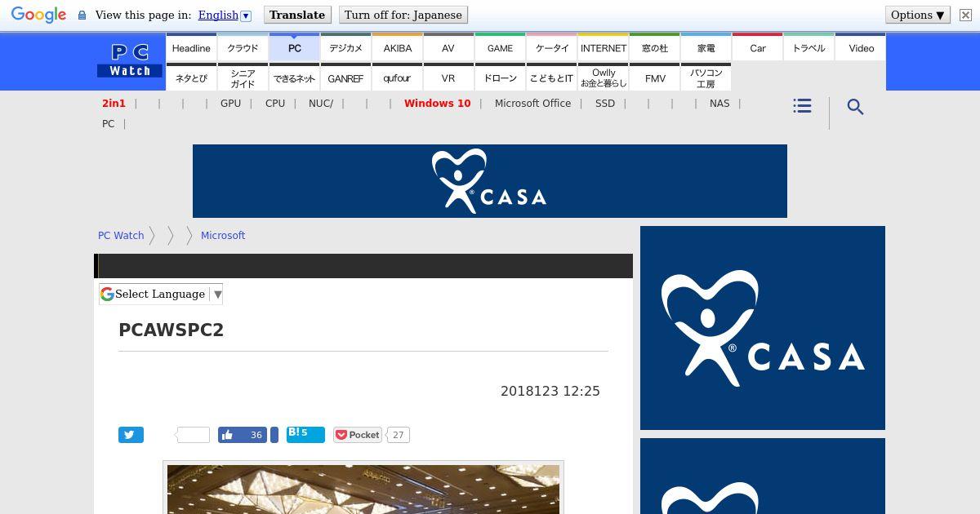Open the ネタとぴ tab
The image size is (980, 514).
coord(191,78)
